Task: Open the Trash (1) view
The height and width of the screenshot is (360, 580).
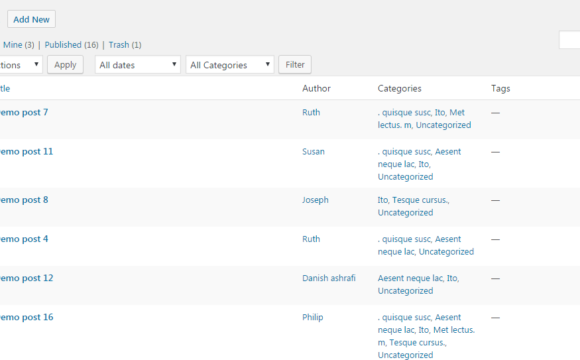Action: 125,45
